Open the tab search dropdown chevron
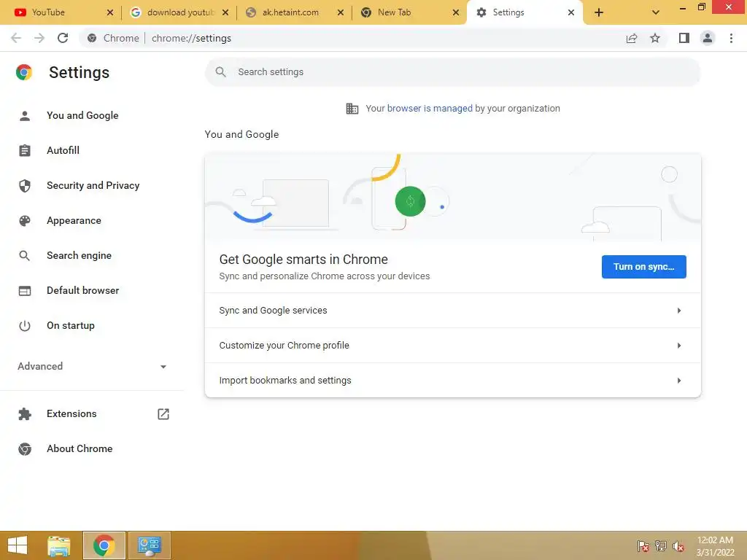This screenshot has width=747, height=560. (656, 12)
